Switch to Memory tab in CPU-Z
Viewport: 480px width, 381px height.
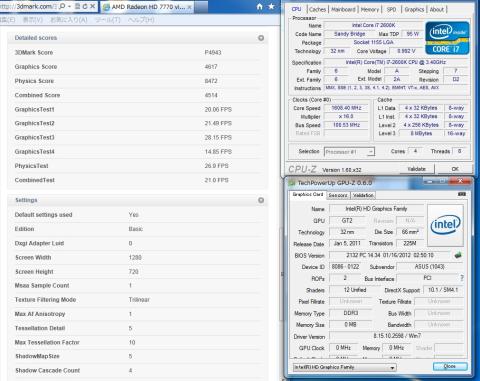[370, 9]
